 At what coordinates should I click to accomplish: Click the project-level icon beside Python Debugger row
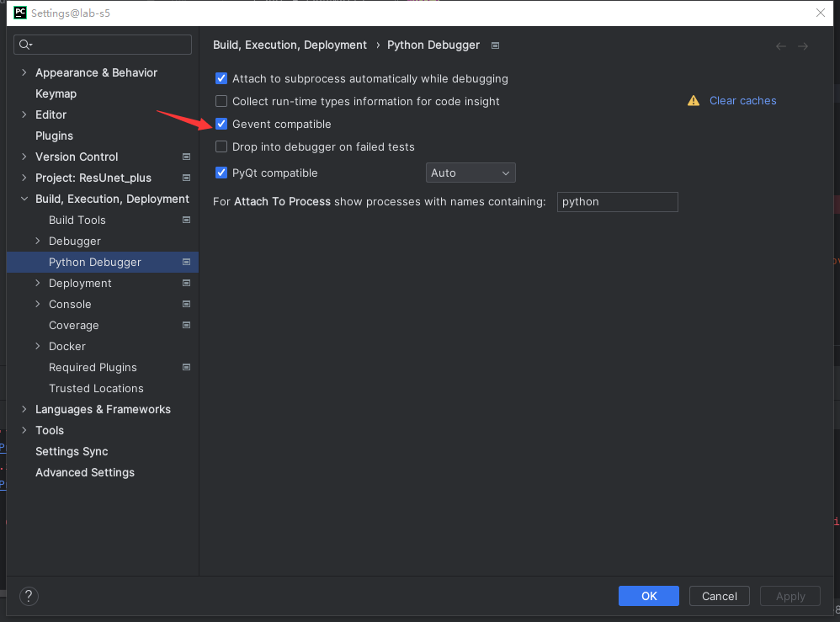186,262
